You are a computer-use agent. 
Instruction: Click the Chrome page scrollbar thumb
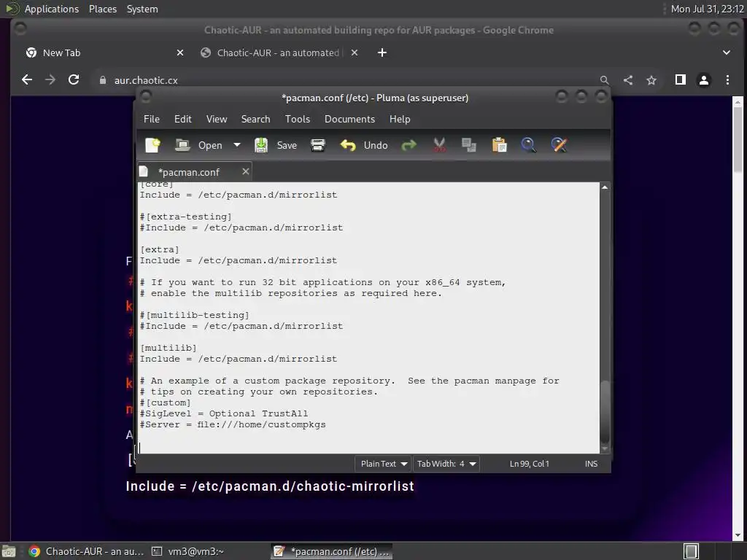[738, 139]
